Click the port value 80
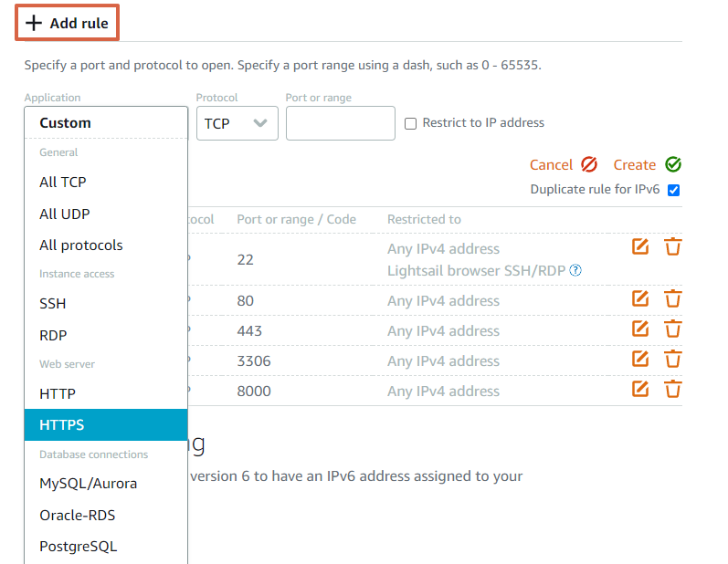This screenshot has height=564, width=728. point(245,300)
